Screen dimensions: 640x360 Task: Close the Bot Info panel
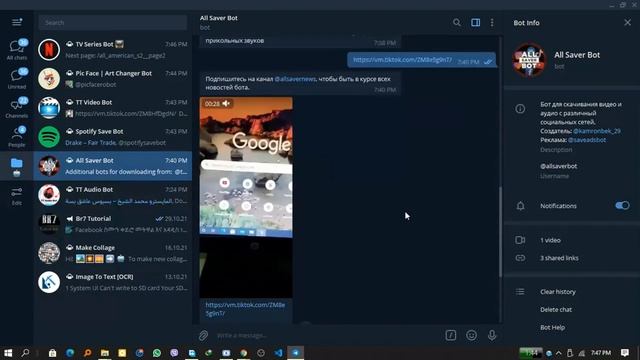[627, 22]
